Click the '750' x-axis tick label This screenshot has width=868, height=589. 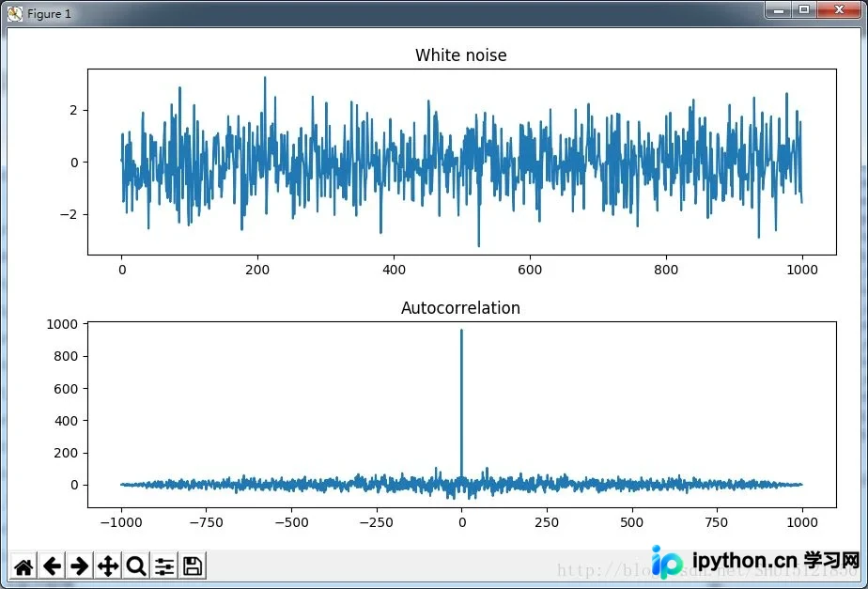pyautogui.click(x=717, y=522)
